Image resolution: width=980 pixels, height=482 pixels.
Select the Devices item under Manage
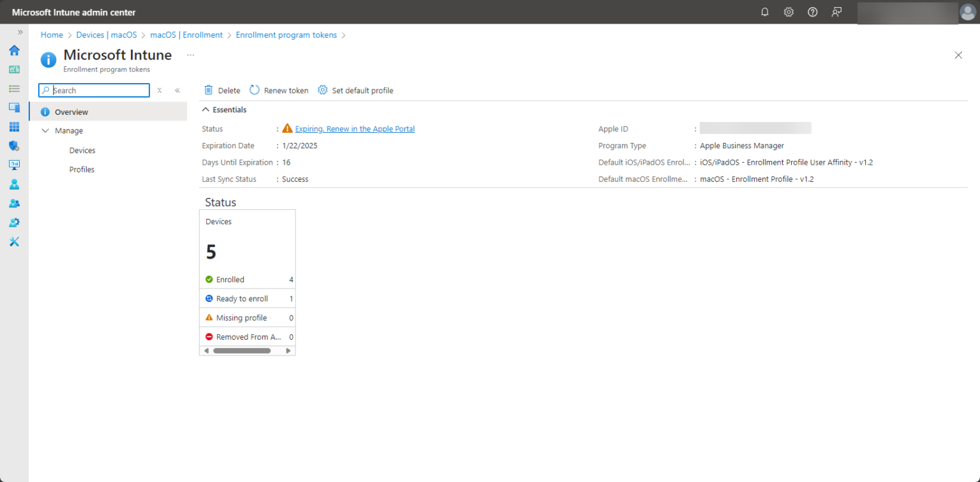pos(82,150)
